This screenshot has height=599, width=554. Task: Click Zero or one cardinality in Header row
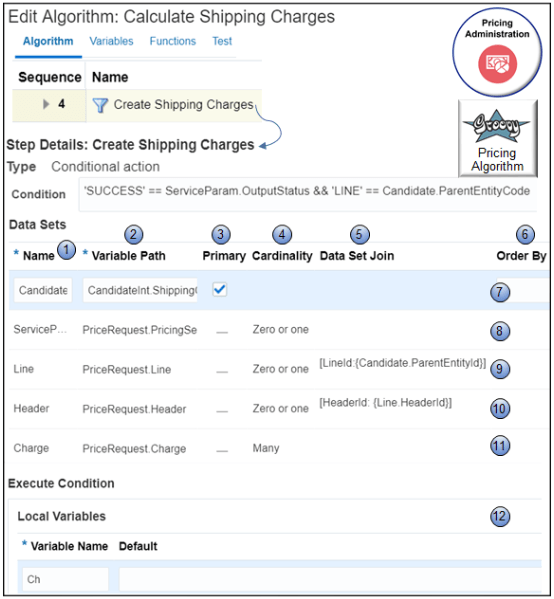click(x=280, y=409)
